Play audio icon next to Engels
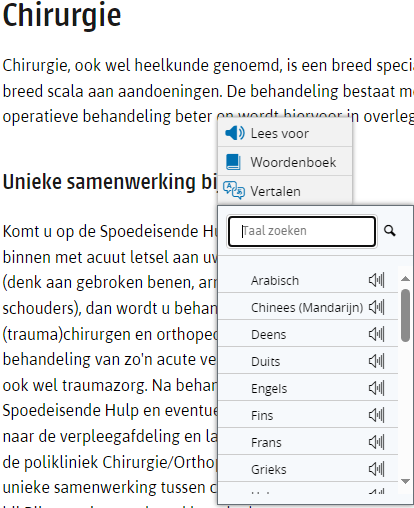 (377, 388)
